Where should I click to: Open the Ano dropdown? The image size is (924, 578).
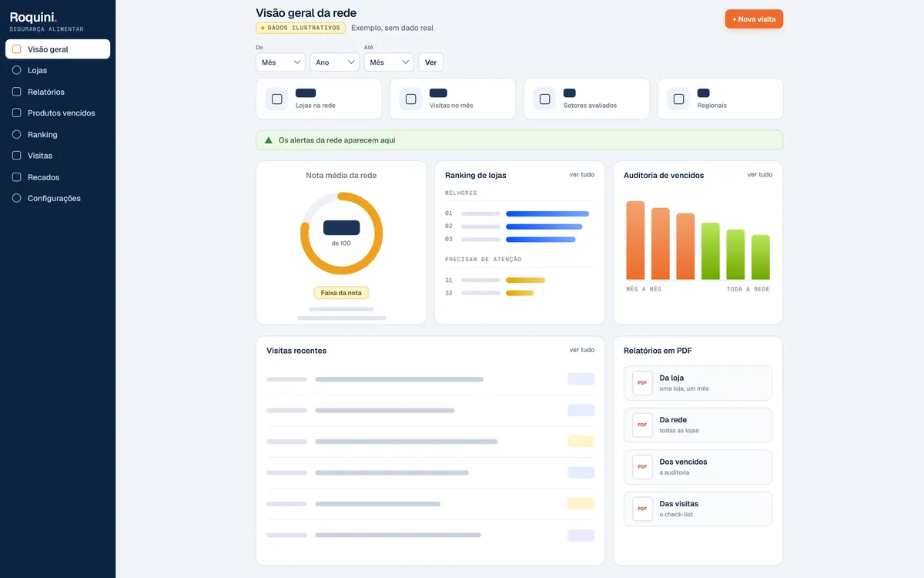[335, 62]
